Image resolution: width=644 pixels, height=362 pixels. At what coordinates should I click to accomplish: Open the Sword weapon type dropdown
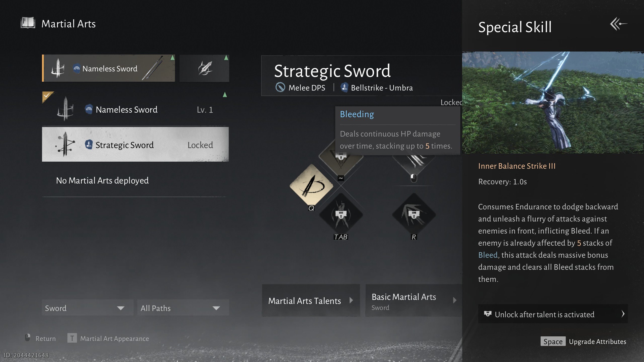(87, 308)
